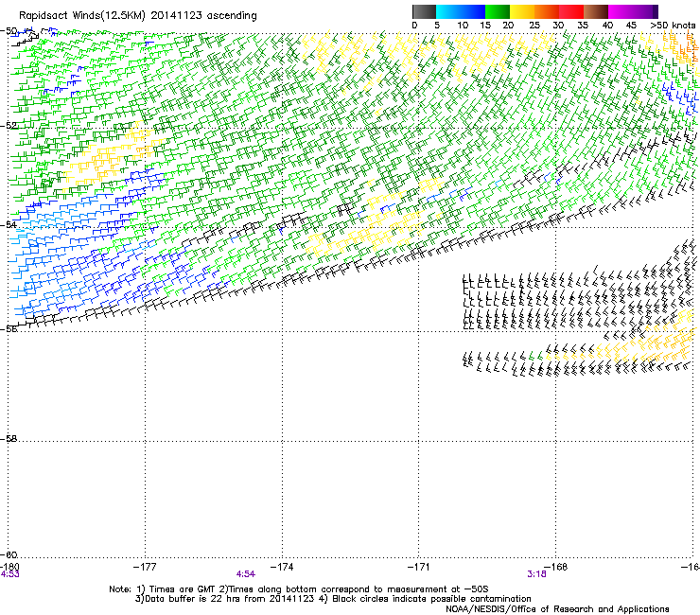Click the longitude label '-168'

pyautogui.click(x=556, y=567)
